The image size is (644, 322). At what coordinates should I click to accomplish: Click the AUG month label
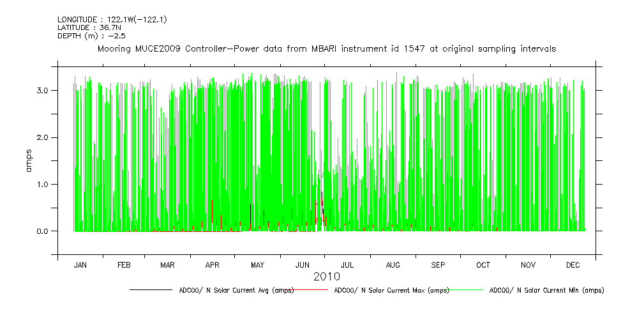(x=393, y=264)
